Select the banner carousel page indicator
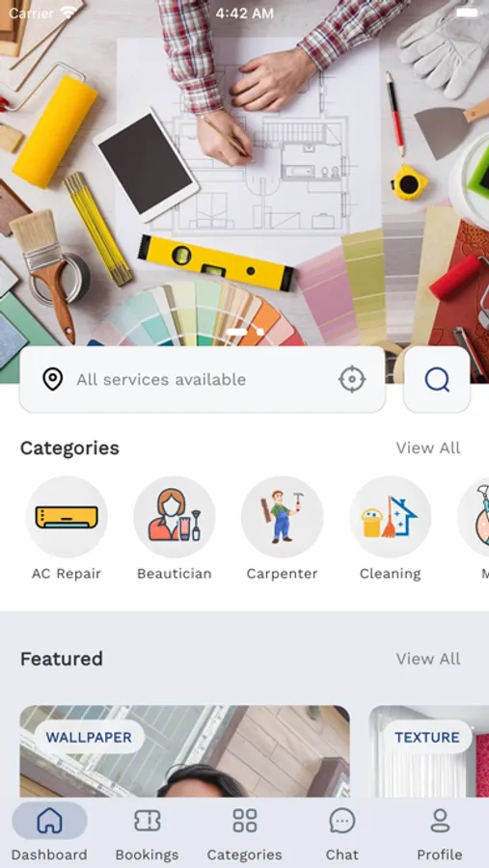This screenshot has height=868, width=489. 245,332
